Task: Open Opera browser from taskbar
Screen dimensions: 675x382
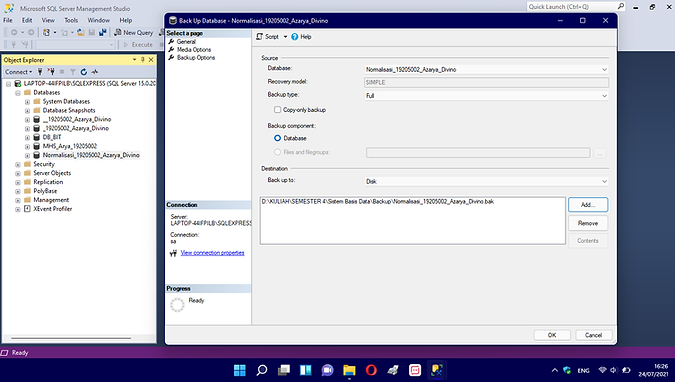Action: click(371, 370)
